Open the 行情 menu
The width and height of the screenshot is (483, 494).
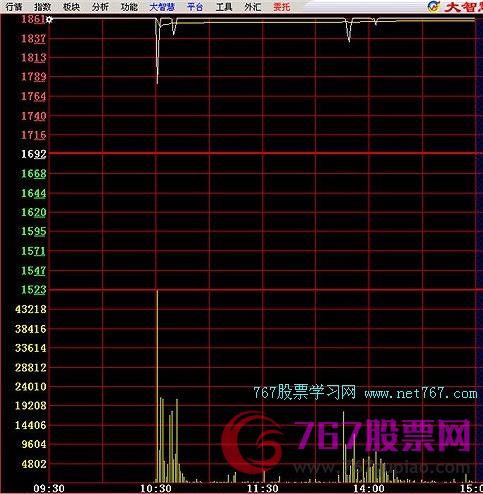pos(14,7)
